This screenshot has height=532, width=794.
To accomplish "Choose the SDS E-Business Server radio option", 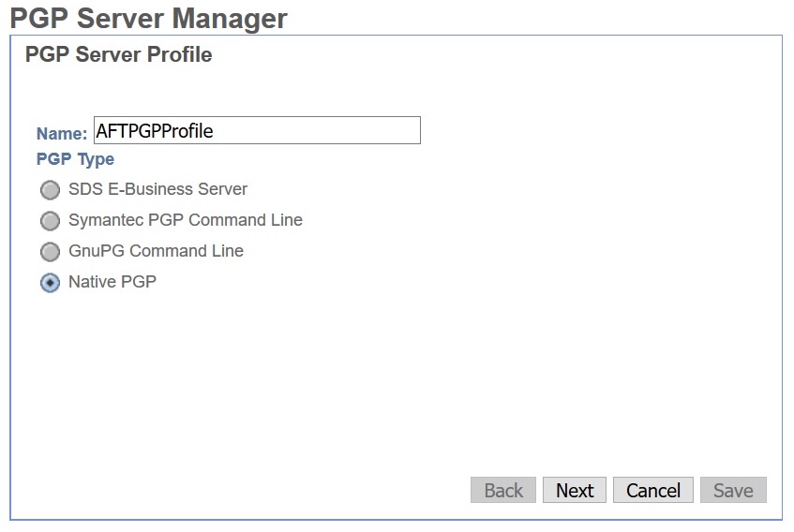I will point(50,190).
